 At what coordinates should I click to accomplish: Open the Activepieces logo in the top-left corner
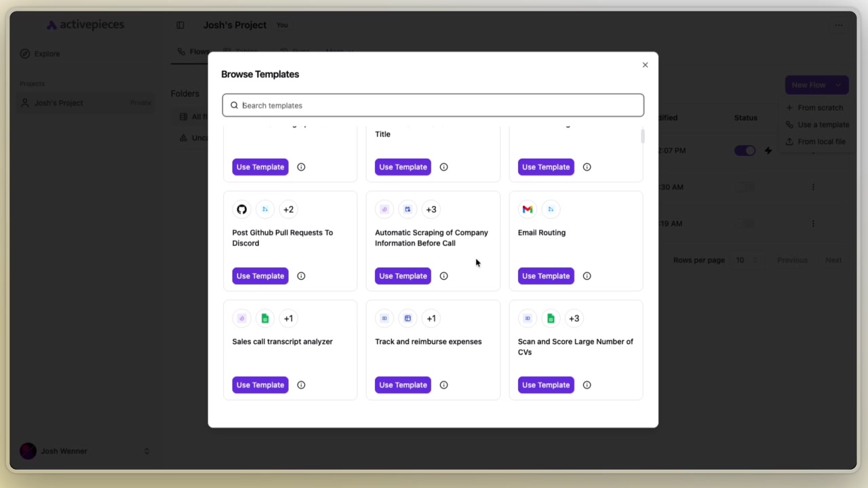click(x=85, y=24)
